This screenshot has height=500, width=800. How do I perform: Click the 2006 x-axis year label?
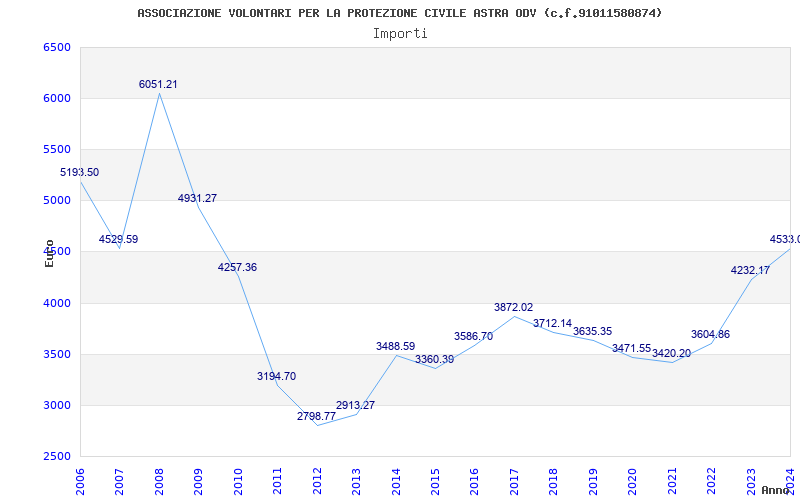click(80, 481)
